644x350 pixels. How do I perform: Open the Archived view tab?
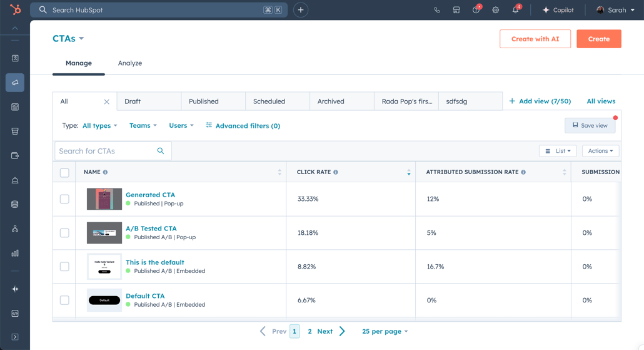coord(342,101)
